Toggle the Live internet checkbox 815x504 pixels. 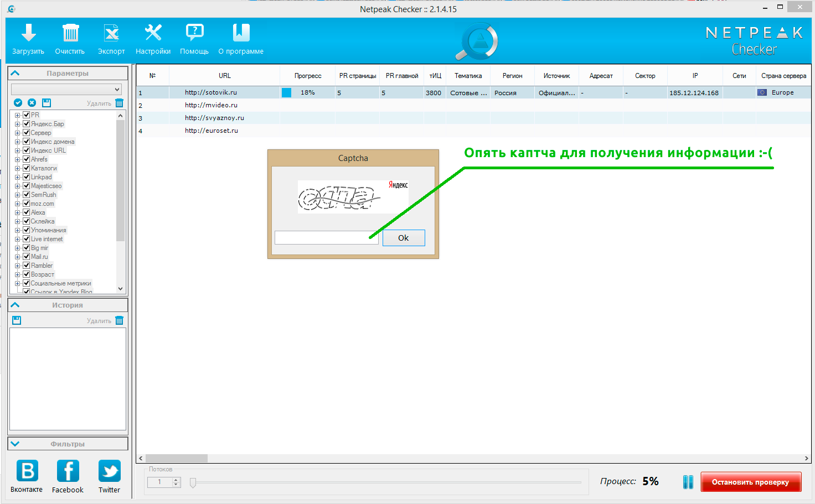26,239
